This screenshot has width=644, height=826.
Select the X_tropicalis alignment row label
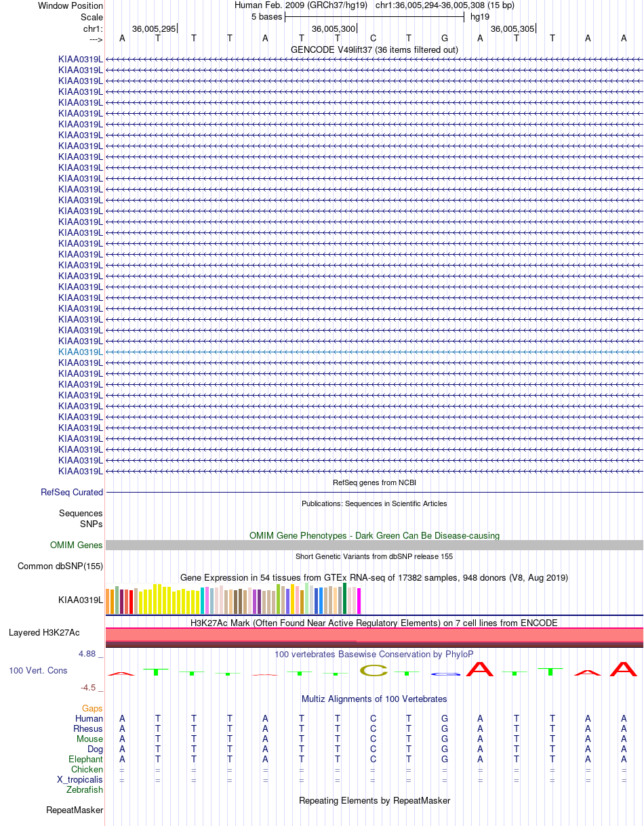[x=80, y=779]
